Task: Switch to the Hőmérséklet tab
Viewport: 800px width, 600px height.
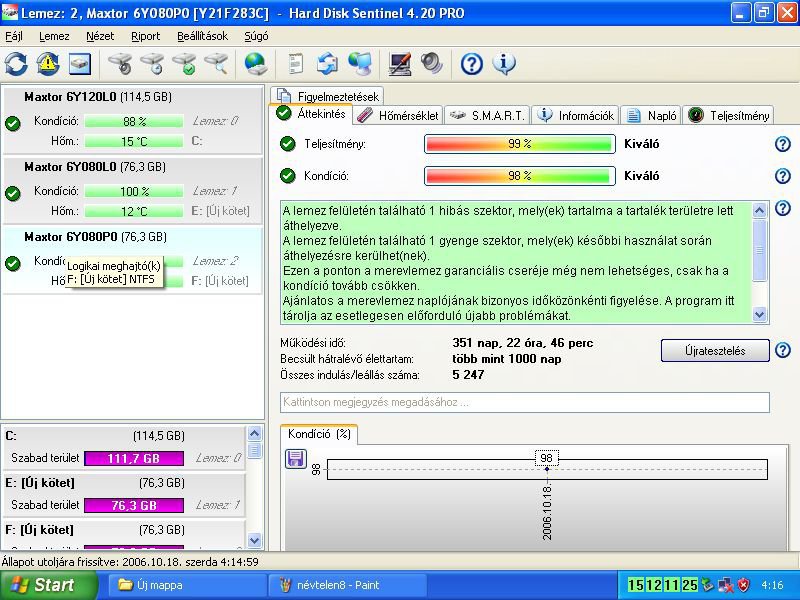Action: (x=397, y=116)
